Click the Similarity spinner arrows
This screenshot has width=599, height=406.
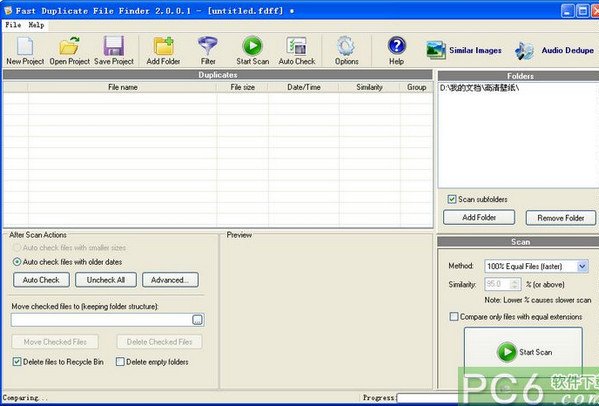coord(515,284)
